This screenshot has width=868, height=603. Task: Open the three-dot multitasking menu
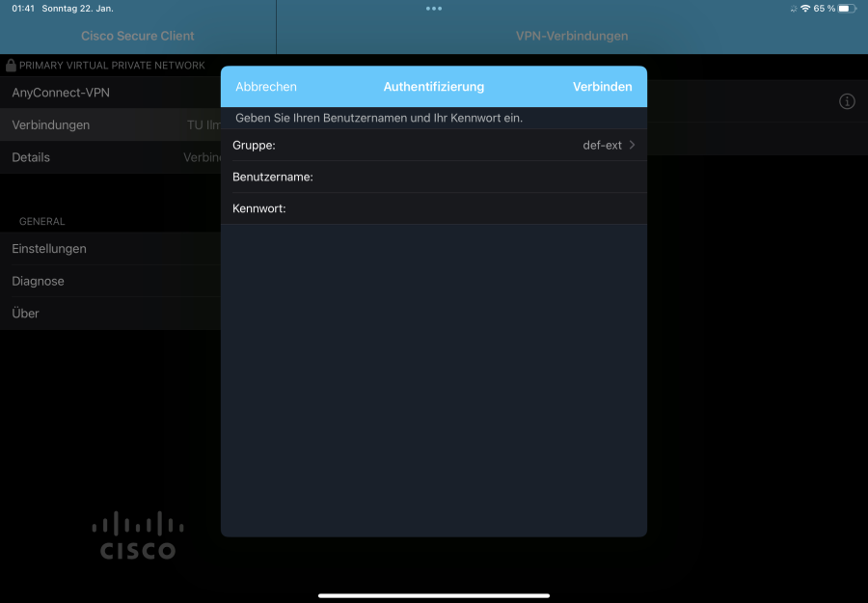tap(434, 9)
